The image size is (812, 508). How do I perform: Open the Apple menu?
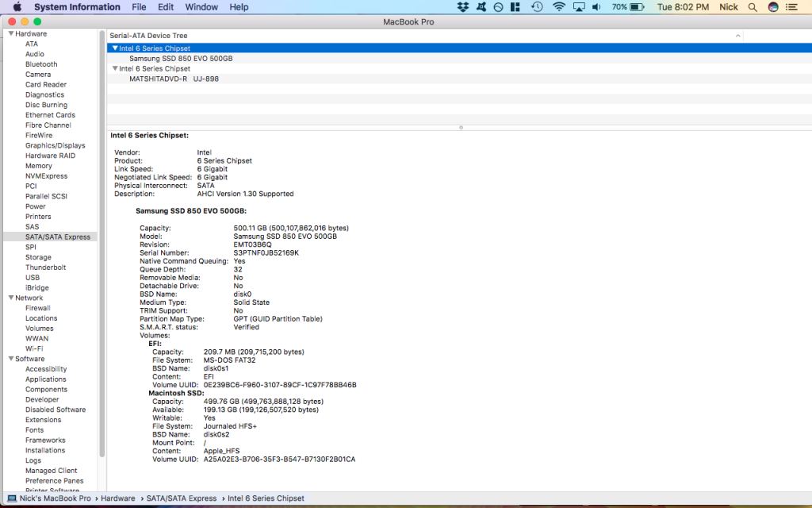pyautogui.click(x=17, y=6)
